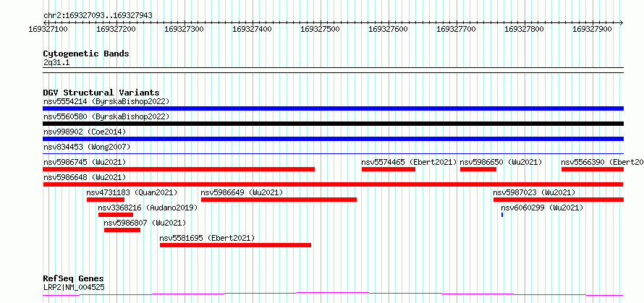This screenshot has height=303, width=644.
Task: Click the red bar of nsv5987023
Action: pos(559,200)
